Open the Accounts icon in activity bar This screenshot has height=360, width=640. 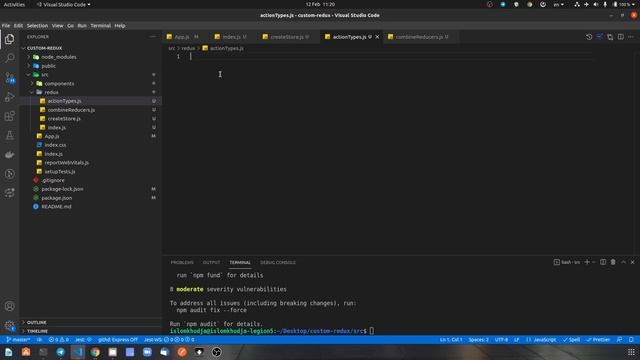(9, 306)
